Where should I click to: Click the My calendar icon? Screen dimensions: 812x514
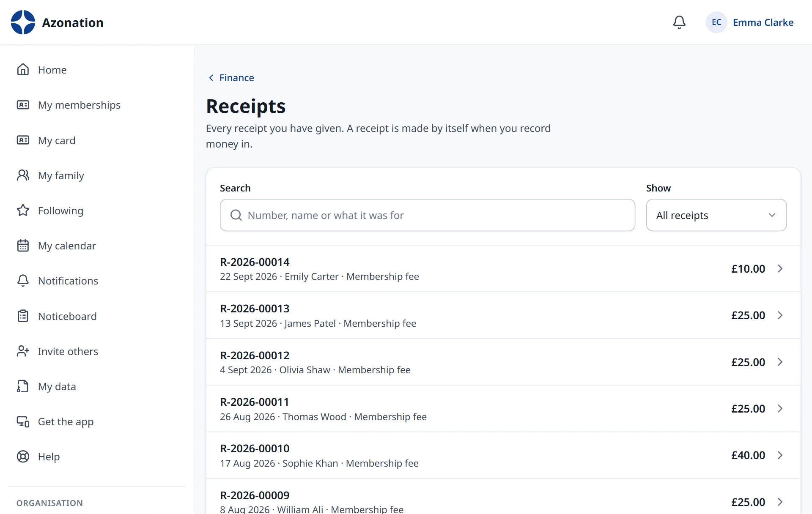pos(23,246)
